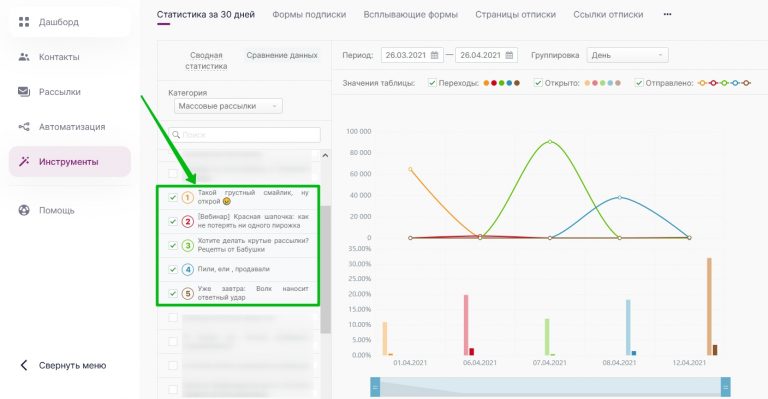This screenshot has width=768, height=399.
Task: Open the Страницы отписки tab
Action: (x=515, y=15)
